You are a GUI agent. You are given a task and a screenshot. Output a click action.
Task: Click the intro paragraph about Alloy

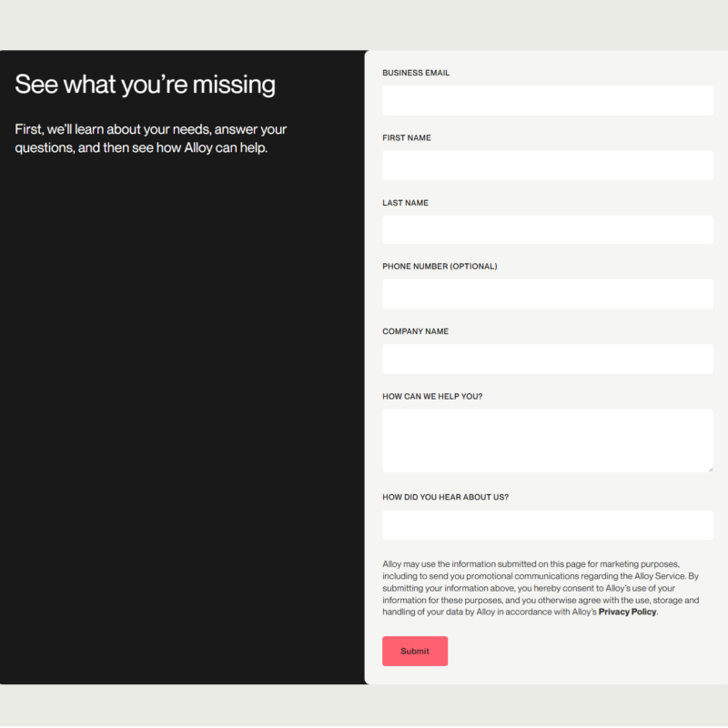(151, 138)
